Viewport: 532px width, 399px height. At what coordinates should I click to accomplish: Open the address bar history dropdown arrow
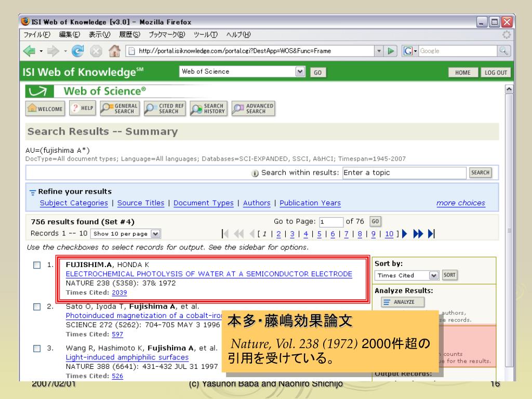[x=379, y=51]
